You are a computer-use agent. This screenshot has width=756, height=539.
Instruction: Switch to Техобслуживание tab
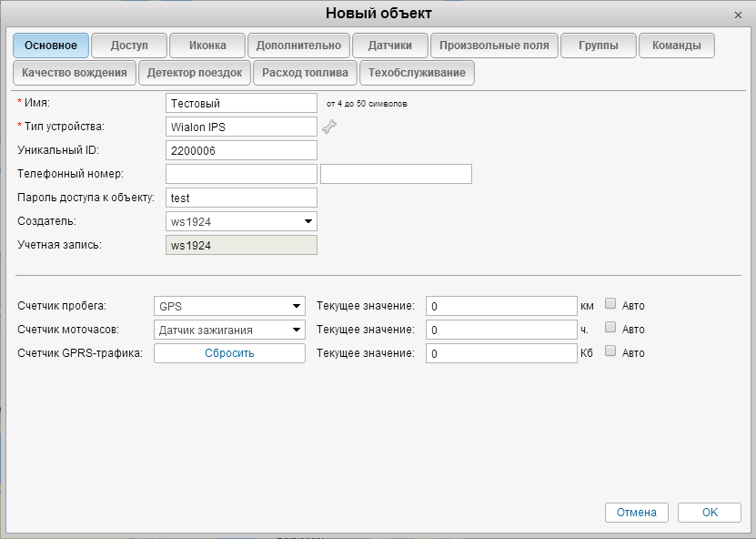417,73
